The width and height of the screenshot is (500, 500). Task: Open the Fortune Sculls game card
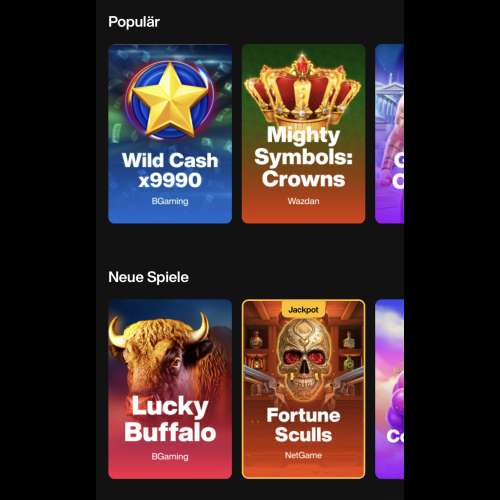click(303, 389)
